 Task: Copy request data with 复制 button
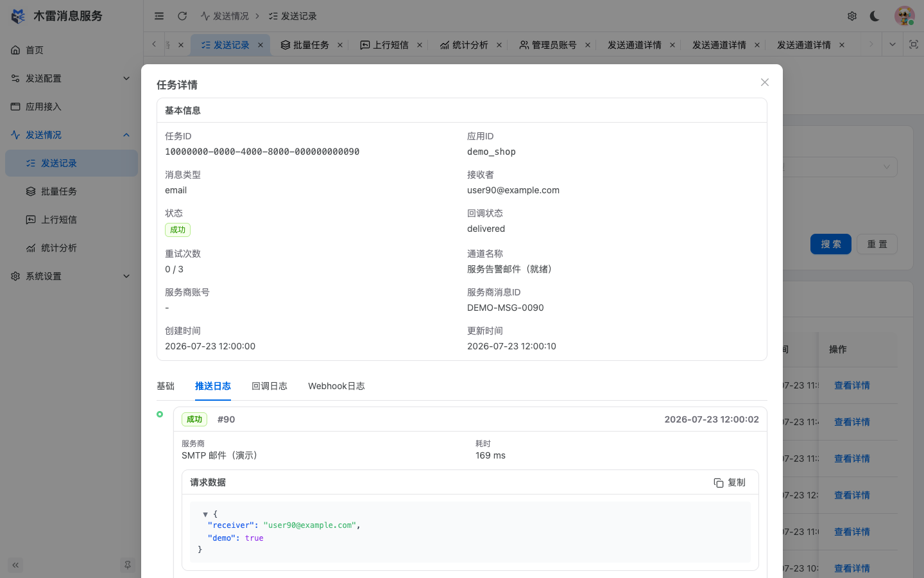coord(730,482)
